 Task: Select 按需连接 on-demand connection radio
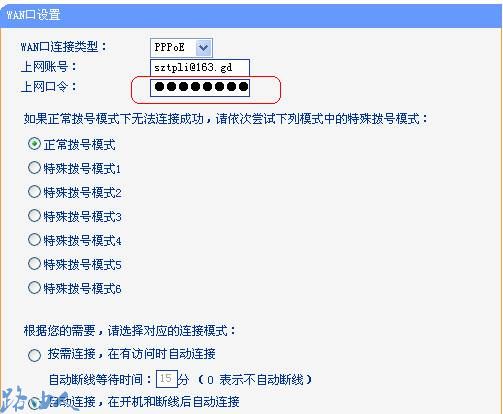pos(34,355)
